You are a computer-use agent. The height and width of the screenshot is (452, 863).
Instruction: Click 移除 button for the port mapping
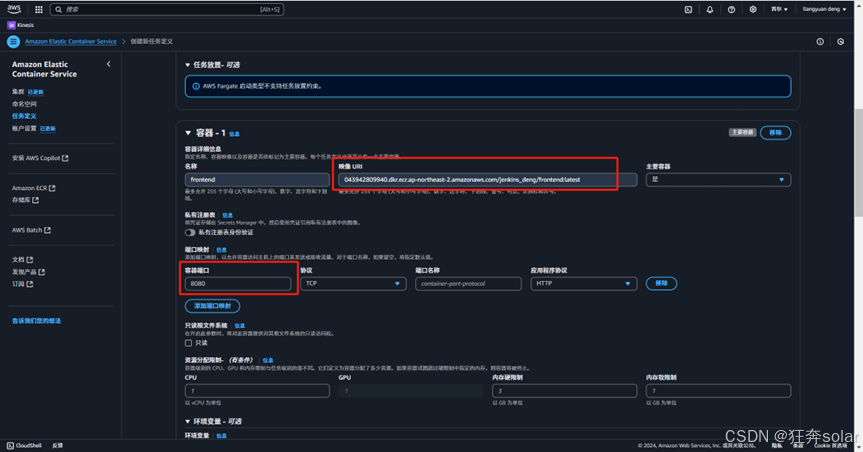(661, 284)
